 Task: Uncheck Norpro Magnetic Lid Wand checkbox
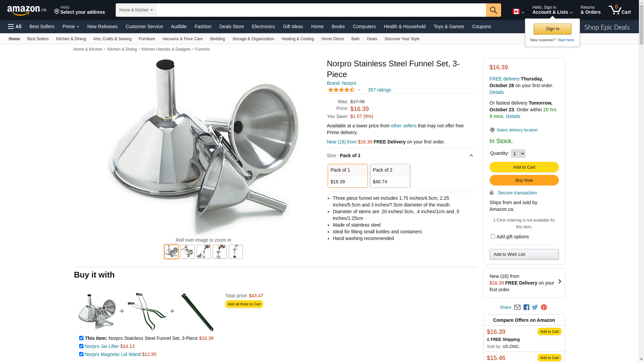click(81, 354)
